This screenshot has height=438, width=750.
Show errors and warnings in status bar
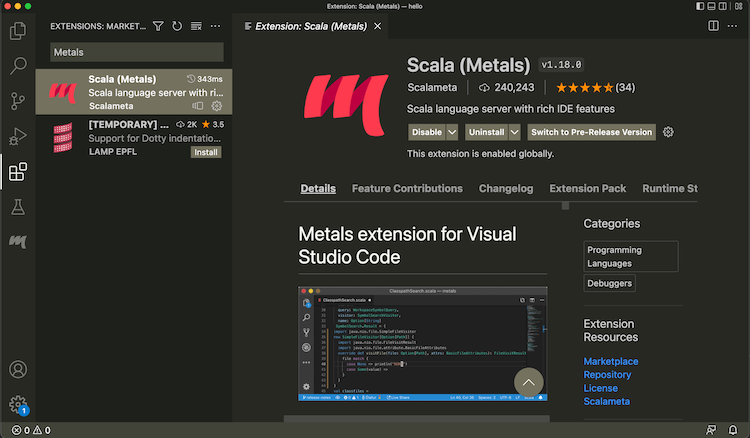(x=31, y=430)
